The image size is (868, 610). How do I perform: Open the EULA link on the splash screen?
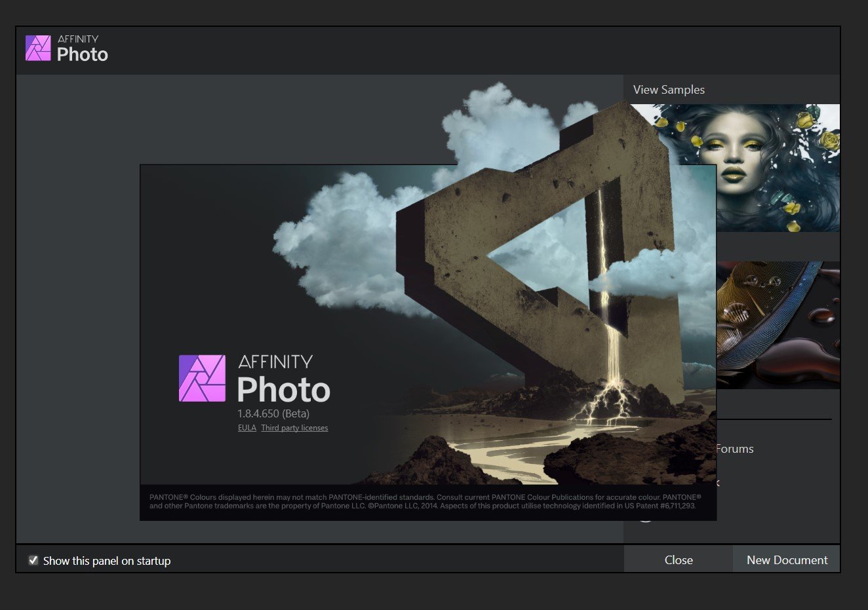(x=247, y=428)
